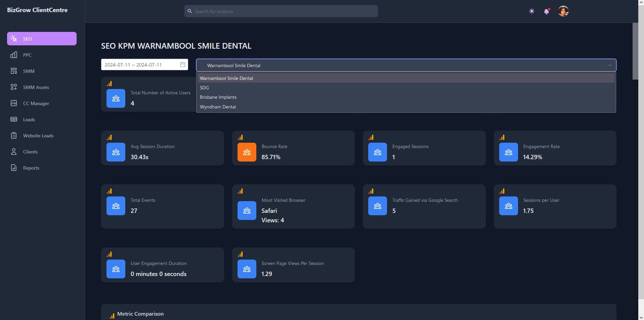Open the SEO section in the sidebar
Screen dimensions: 644x320
42,39
